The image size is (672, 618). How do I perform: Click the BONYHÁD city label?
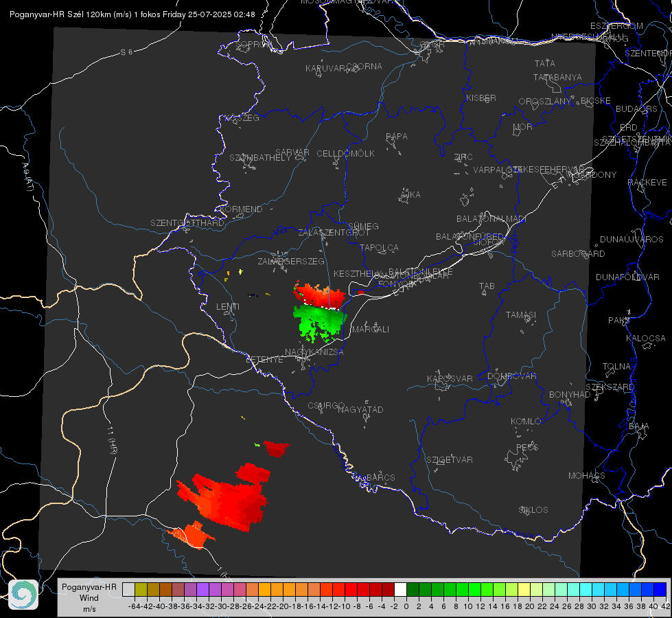click(x=570, y=395)
